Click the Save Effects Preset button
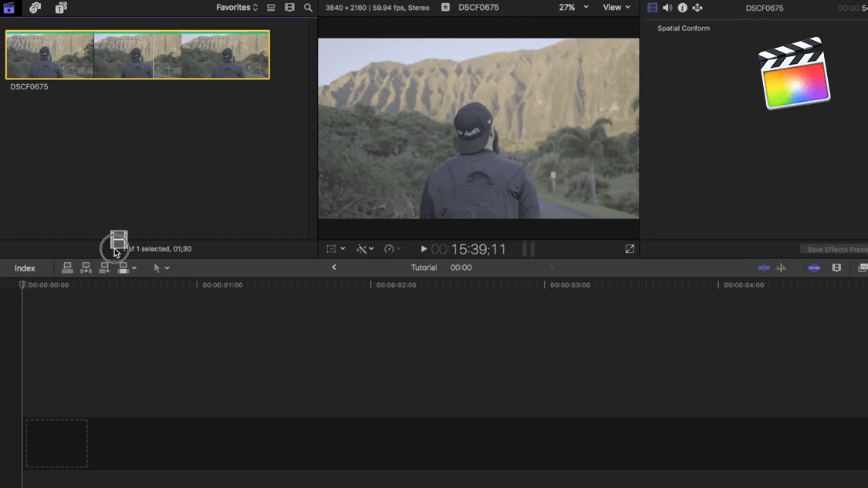 (x=836, y=249)
